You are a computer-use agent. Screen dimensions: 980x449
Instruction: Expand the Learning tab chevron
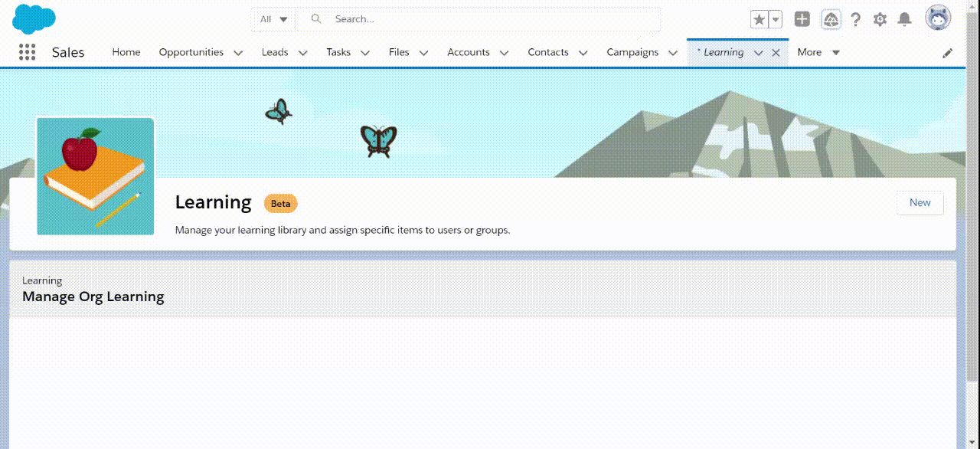[758, 53]
